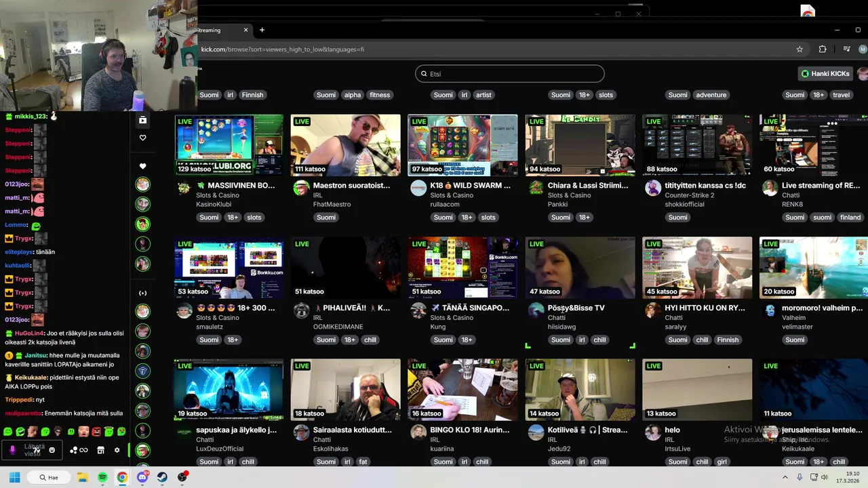Image resolution: width=868 pixels, height=488 pixels.
Task: Click the Counter-Strike 2 category link
Action: point(689,195)
